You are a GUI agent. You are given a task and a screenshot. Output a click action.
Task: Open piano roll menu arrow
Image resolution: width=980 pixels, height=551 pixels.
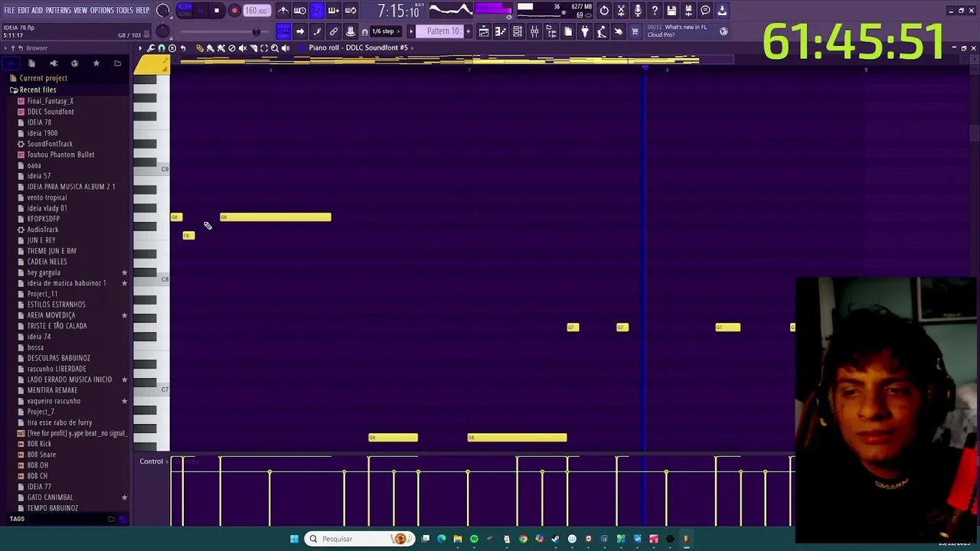click(140, 48)
